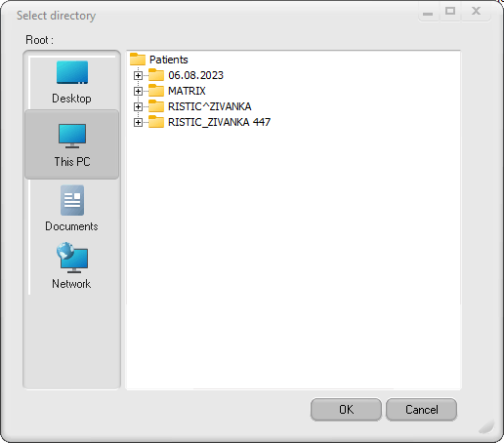
Task: Select the RISTIC_ZIVANKA 447 folder label
Action: (219, 122)
